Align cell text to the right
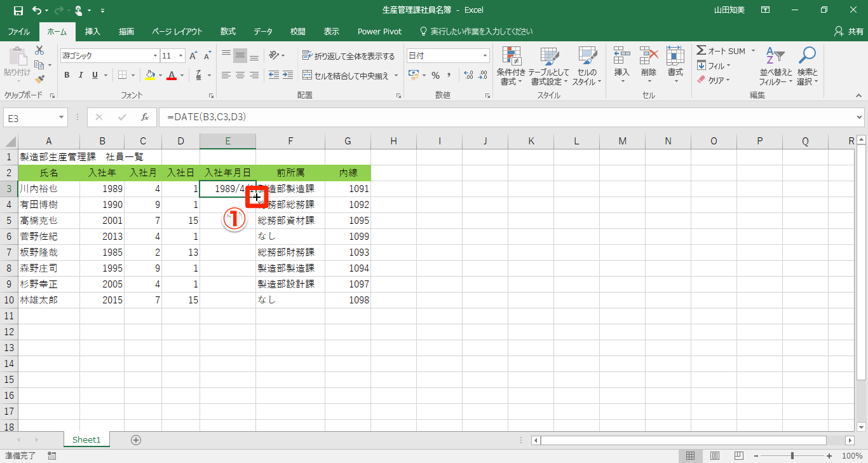The height and width of the screenshot is (463, 868). [254, 75]
